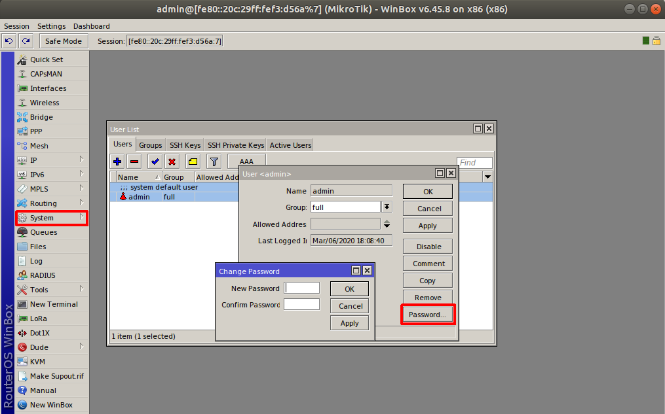The width and height of the screenshot is (665, 414).
Task: Open RADIUS in sidebar
Action: (x=52, y=275)
